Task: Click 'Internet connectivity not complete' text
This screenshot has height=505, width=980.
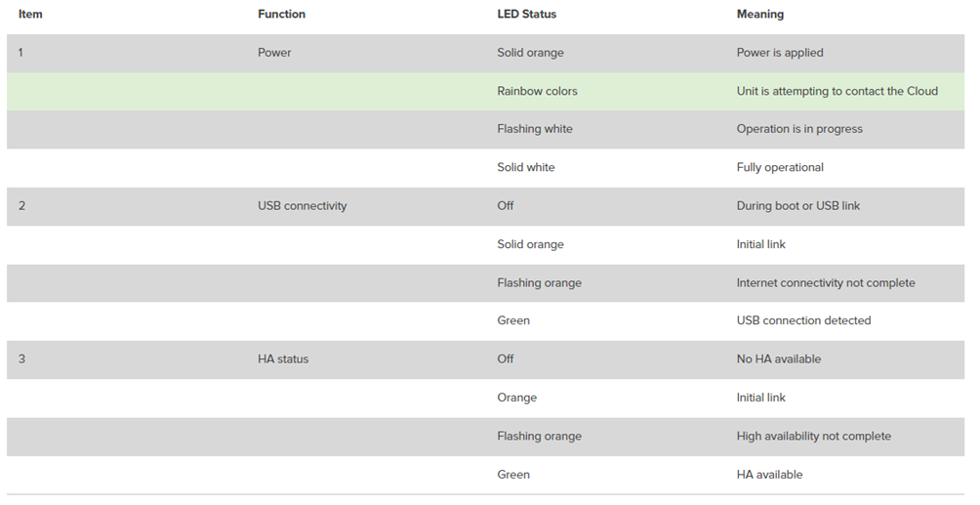Action: 826,283
